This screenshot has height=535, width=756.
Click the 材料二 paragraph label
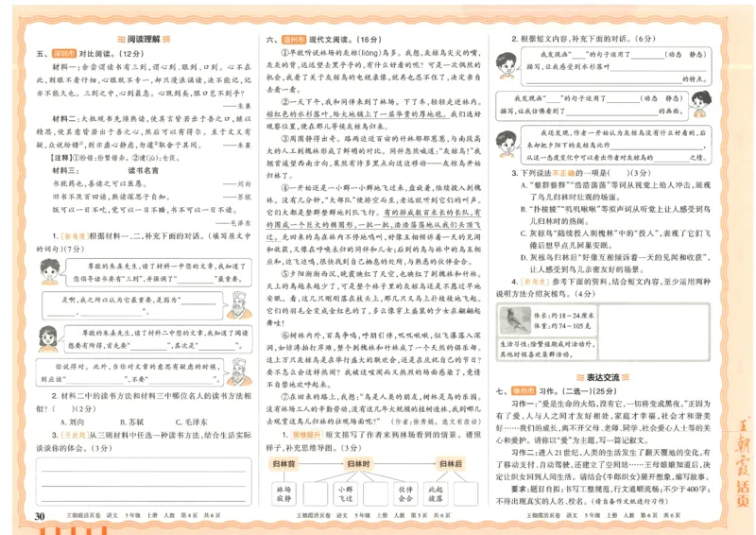pos(64,119)
